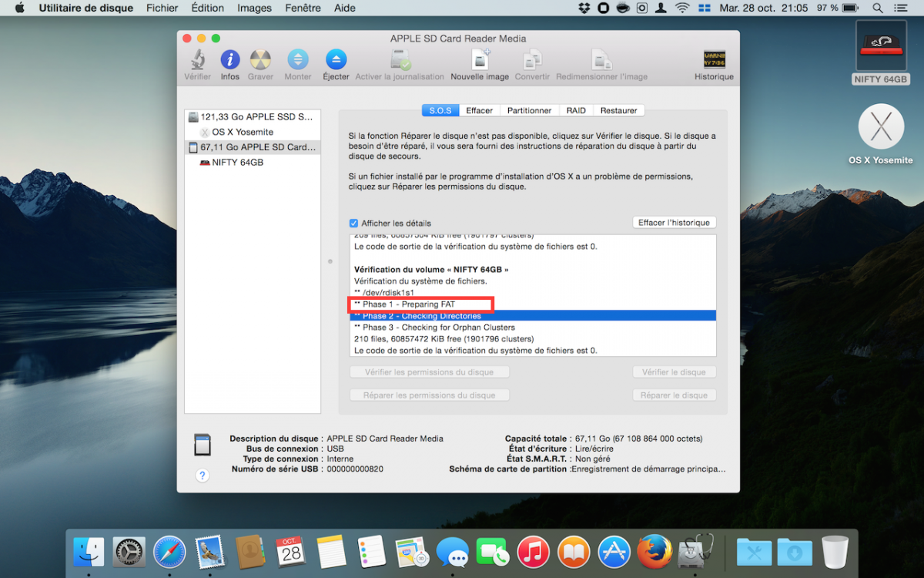Open Contacts from the Dock

coord(250,552)
